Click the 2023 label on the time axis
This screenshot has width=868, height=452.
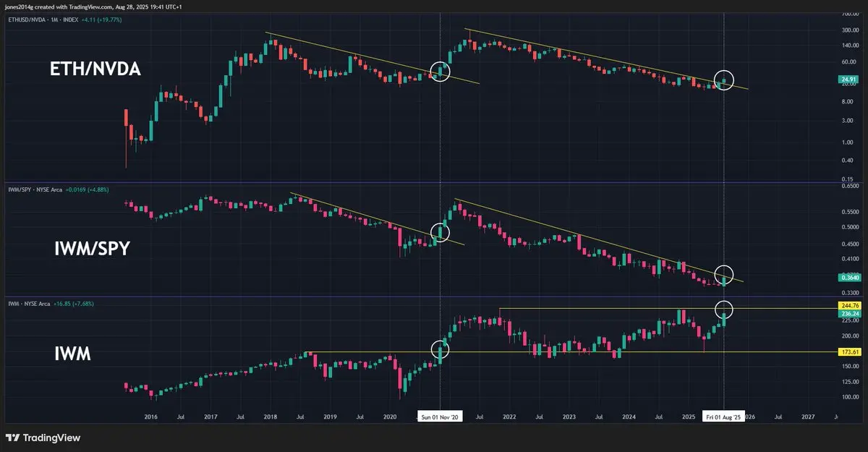[569, 417]
